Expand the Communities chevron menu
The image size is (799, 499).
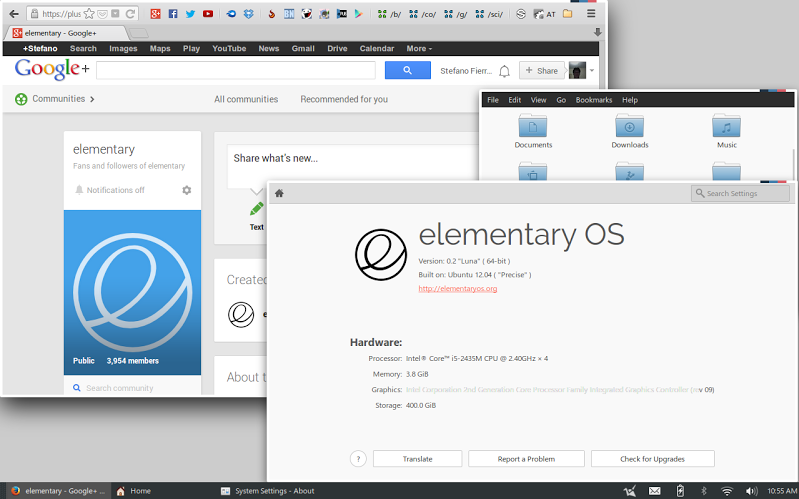point(92,99)
